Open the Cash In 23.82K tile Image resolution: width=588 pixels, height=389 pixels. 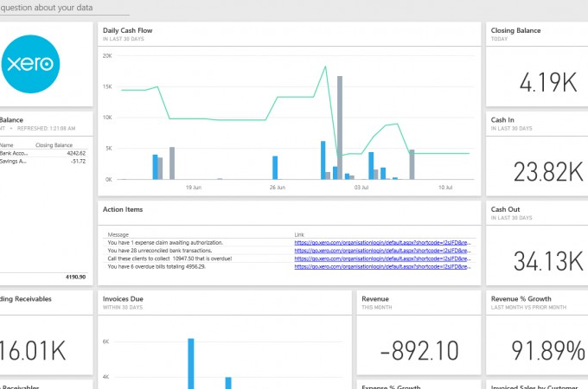(x=536, y=156)
